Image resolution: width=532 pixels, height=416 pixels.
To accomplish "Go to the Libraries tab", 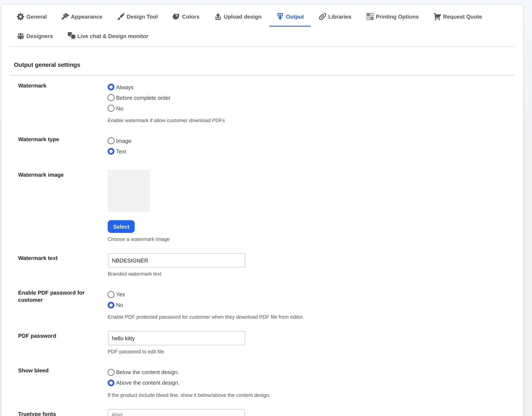I will (335, 17).
